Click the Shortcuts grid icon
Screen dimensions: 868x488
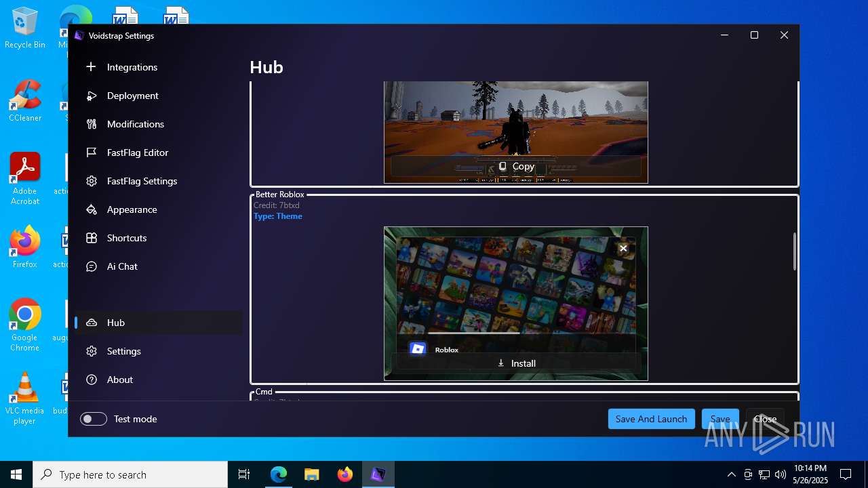92,238
